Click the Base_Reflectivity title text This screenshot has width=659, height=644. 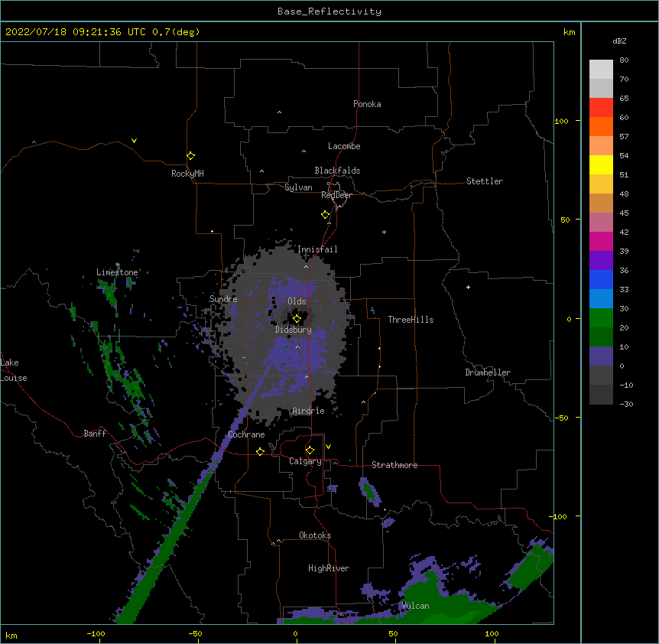click(329, 11)
